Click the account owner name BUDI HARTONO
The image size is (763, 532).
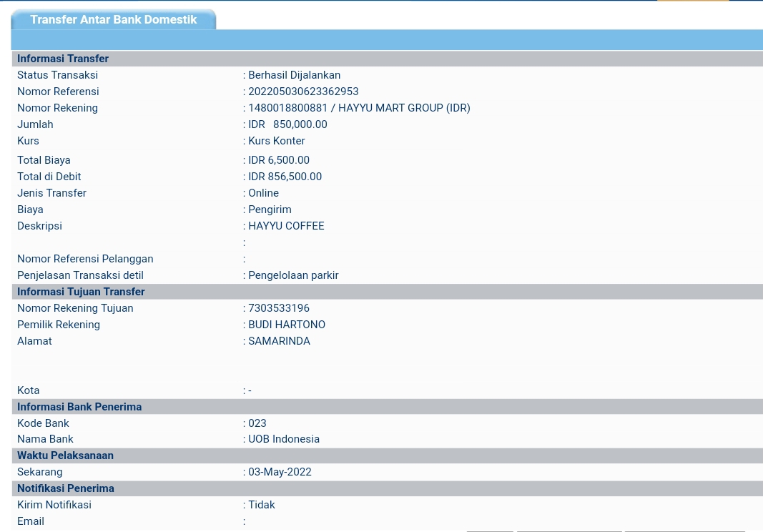pyautogui.click(x=287, y=325)
